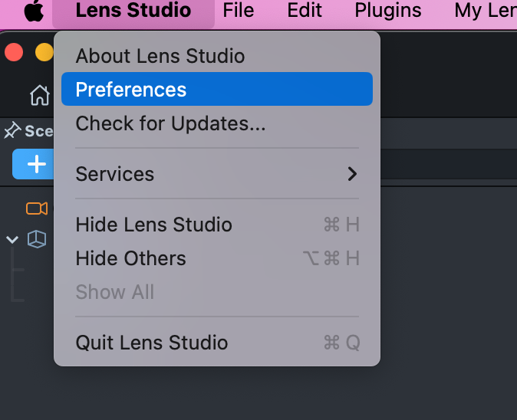Open the Lens Studio menu
This screenshot has height=420, width=517.
click(x=133, y=11)
